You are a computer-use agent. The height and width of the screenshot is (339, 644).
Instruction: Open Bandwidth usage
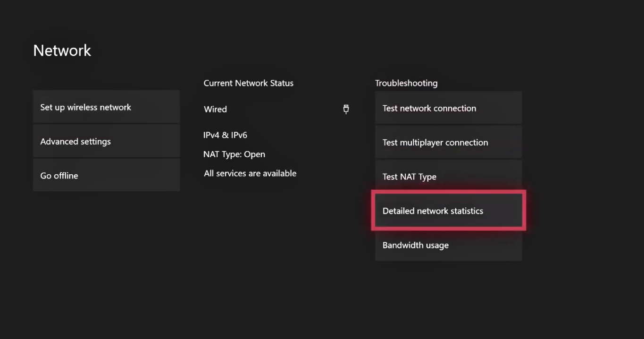448,246
